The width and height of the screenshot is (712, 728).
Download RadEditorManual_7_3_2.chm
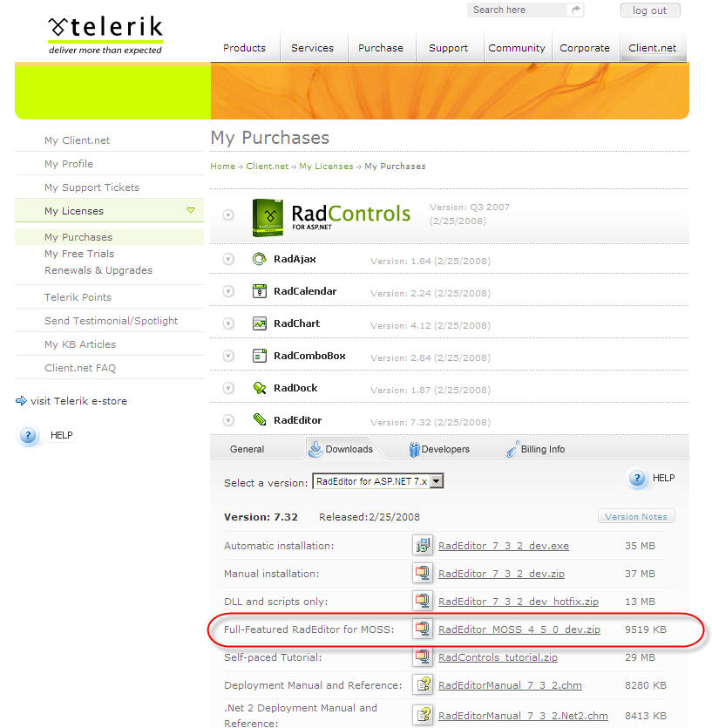coord(510,684)
